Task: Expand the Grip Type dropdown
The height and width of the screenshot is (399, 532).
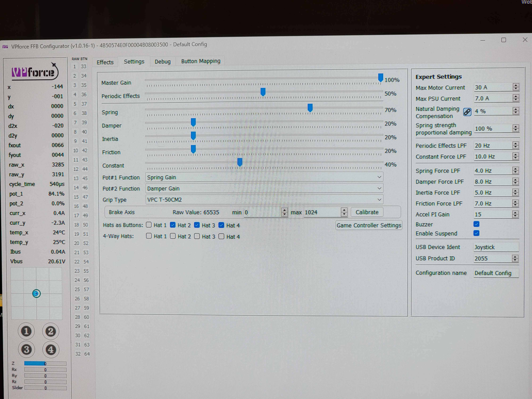Action: [264, 200]
